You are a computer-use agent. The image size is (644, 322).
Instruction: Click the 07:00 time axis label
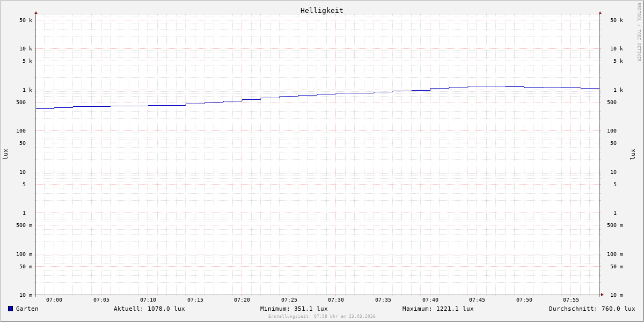[54, 300]
